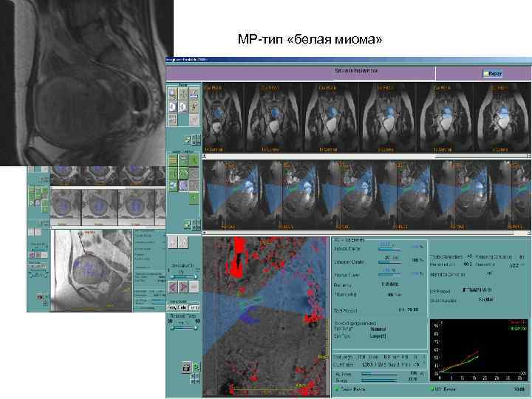This screenshot has height=399, width=532.
Task: Click the blue swirl icon in the green grid third row
Action: point(173,185)
